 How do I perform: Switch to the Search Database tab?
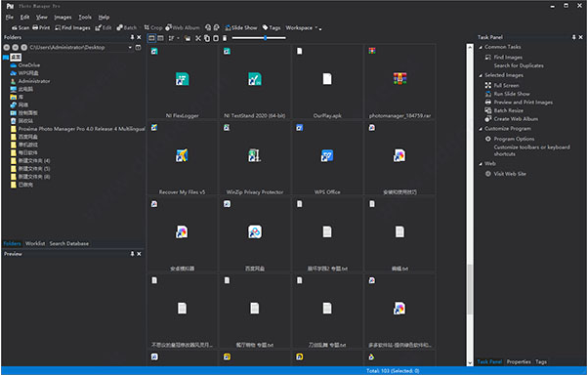tap(69, 244)
